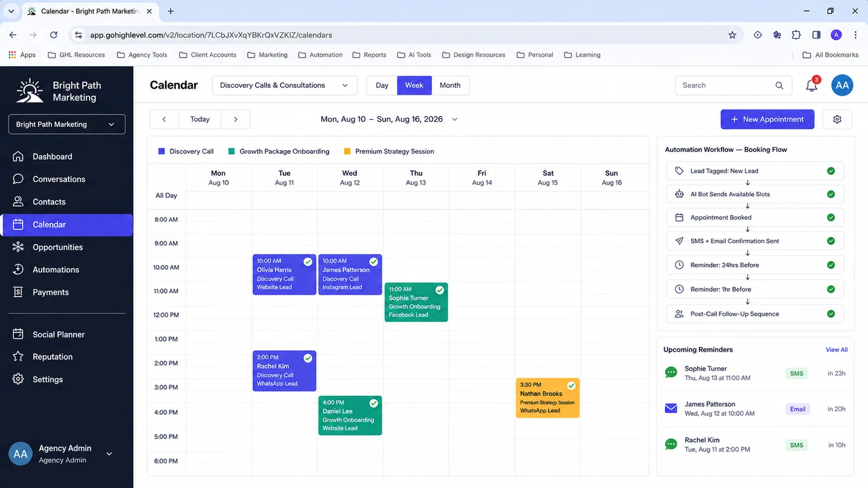Click the SMS + Email paper plane icon
The height and width of the screenshot is (488, 868).
[679, 241]
